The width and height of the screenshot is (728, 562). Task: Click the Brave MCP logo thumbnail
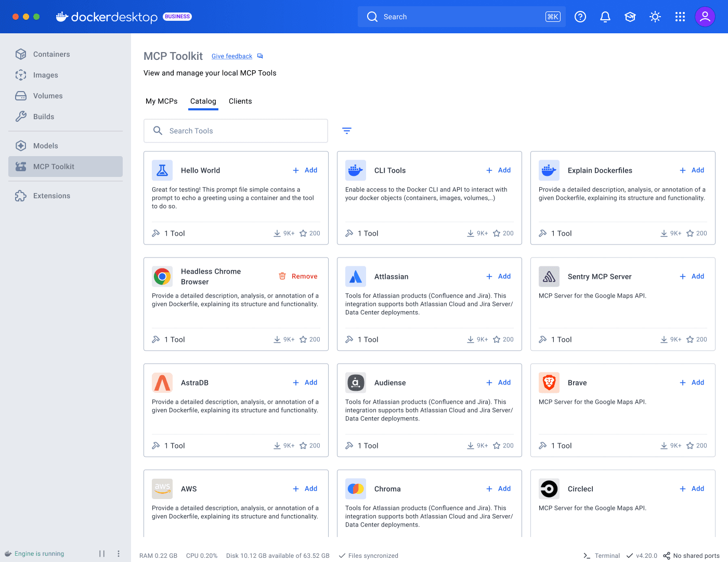coord(549,382)
